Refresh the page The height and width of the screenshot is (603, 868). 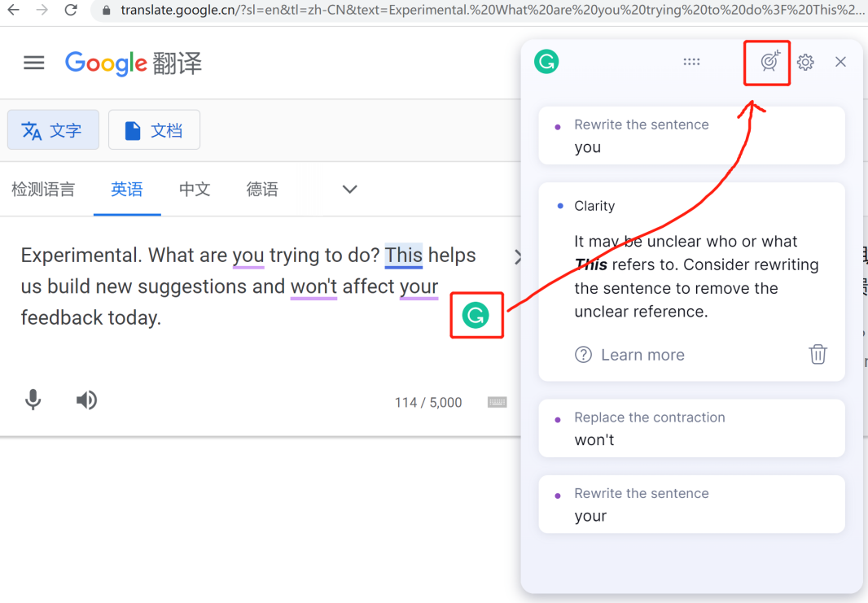click(x=71, y=12)
